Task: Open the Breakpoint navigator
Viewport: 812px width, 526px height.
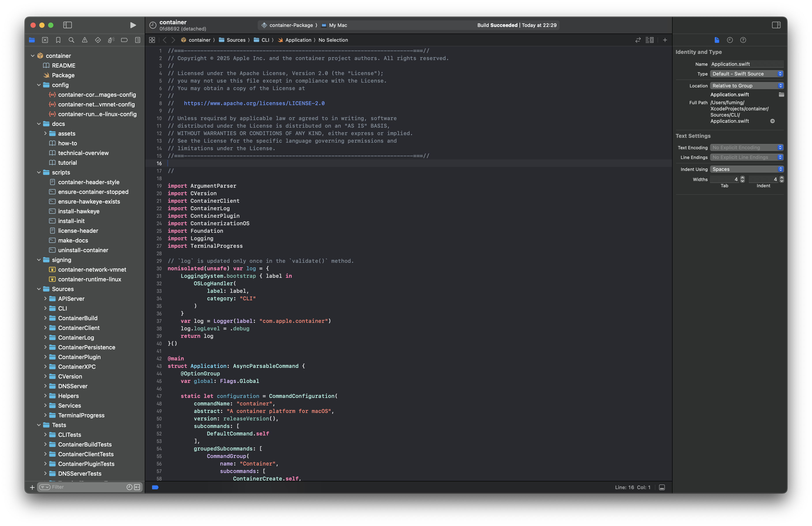Action: pyautogui.click(x=124, y=40)
